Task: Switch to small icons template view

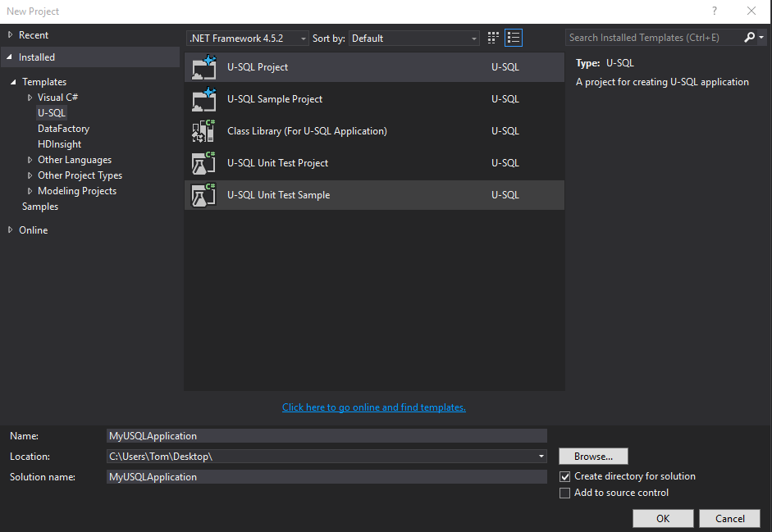Action: pos(492,37)
